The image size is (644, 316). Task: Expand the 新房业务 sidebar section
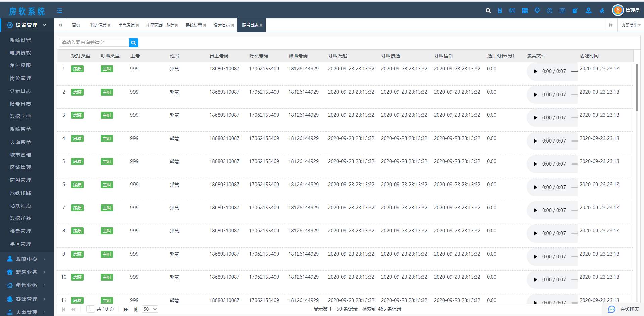[x=27, y=272]
